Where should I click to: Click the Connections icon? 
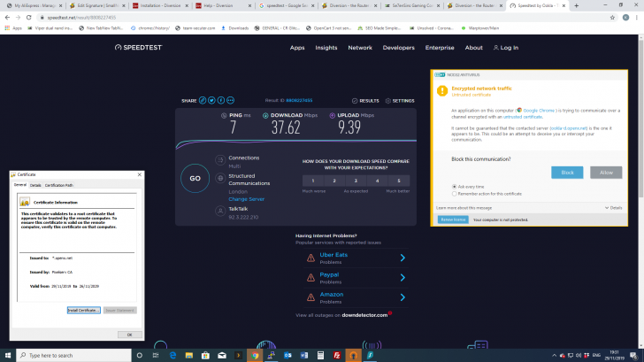(220, 159)
